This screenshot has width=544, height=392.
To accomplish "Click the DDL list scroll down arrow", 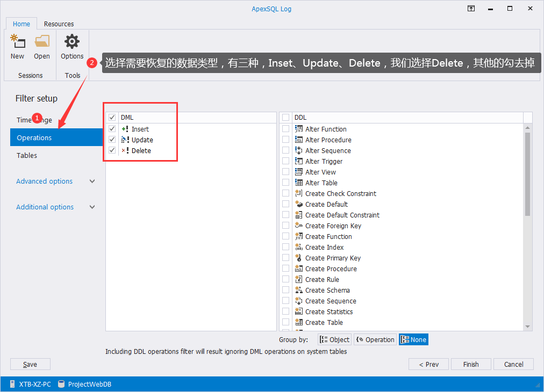I will (528, 327).
